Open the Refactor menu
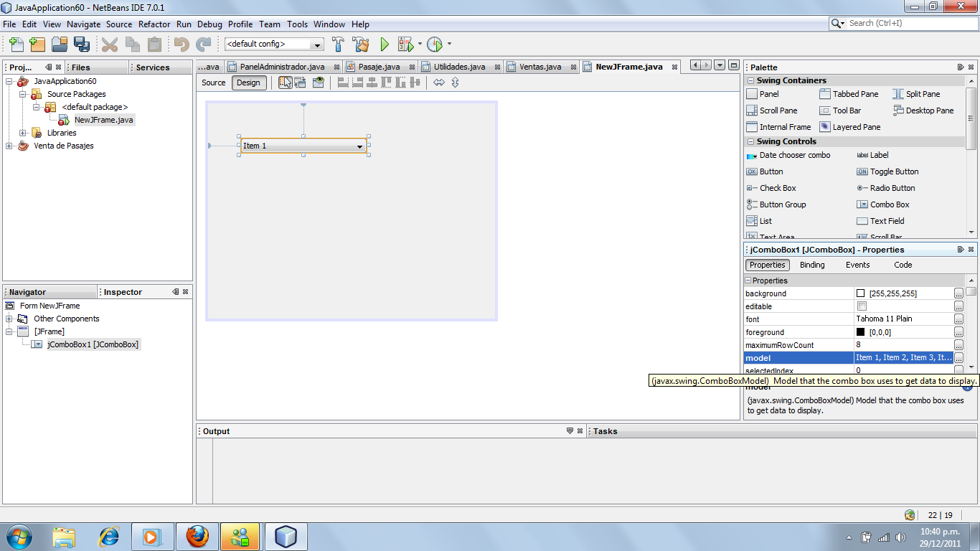 (x=154, y=24)
